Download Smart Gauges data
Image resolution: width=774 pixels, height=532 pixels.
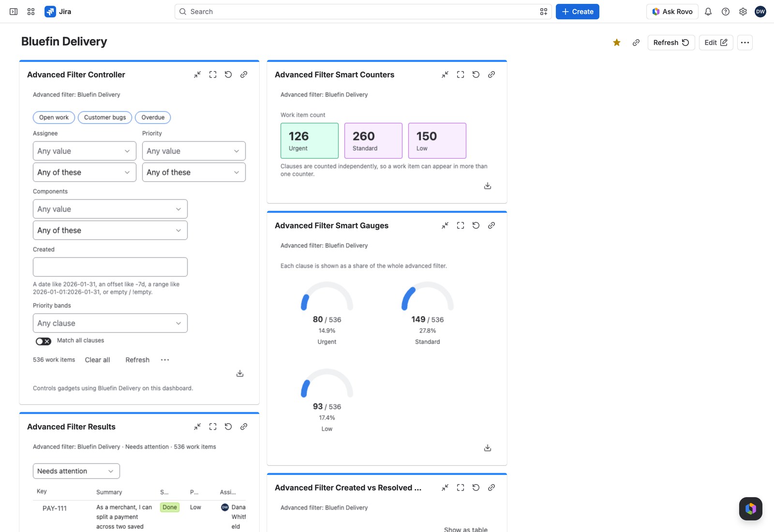point(488,448)
